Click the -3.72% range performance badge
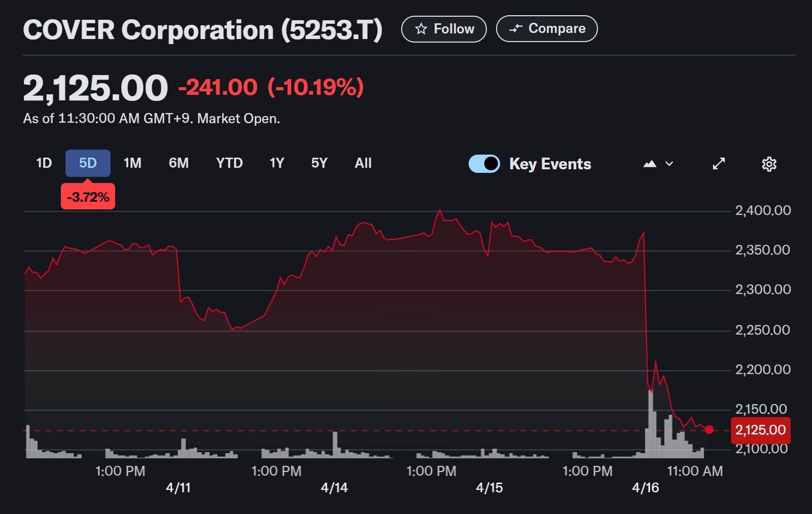This screenshot has height=514, width=812. pyautogui.click(x=88, y=197)
